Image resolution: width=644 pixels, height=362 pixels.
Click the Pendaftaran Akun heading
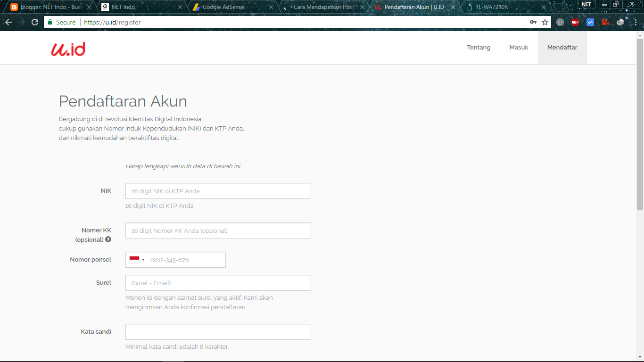point(123,101)
